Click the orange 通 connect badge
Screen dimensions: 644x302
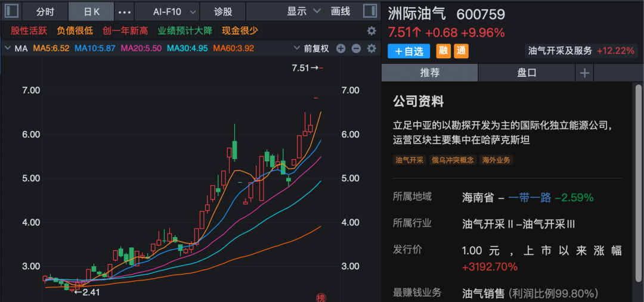461,51
